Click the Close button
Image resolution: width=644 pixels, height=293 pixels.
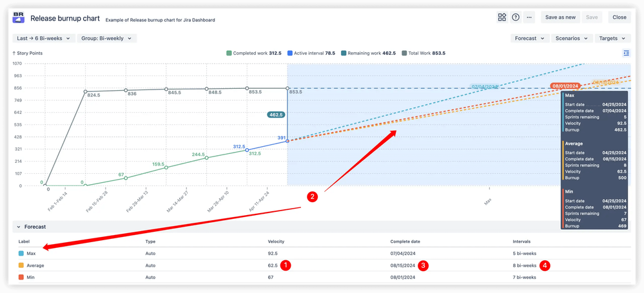click(619, 17)
